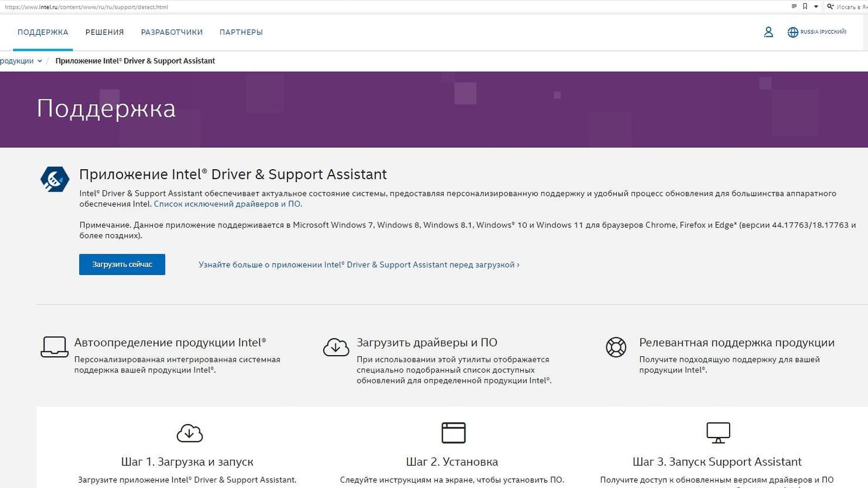Click the heading Автоопределение продукции Intel

[170, 343]
